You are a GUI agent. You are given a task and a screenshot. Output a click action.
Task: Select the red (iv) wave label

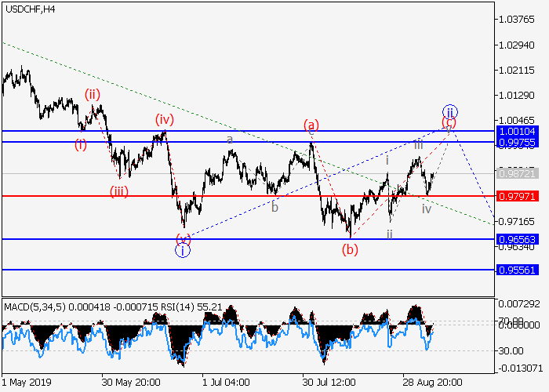(164, 119)
